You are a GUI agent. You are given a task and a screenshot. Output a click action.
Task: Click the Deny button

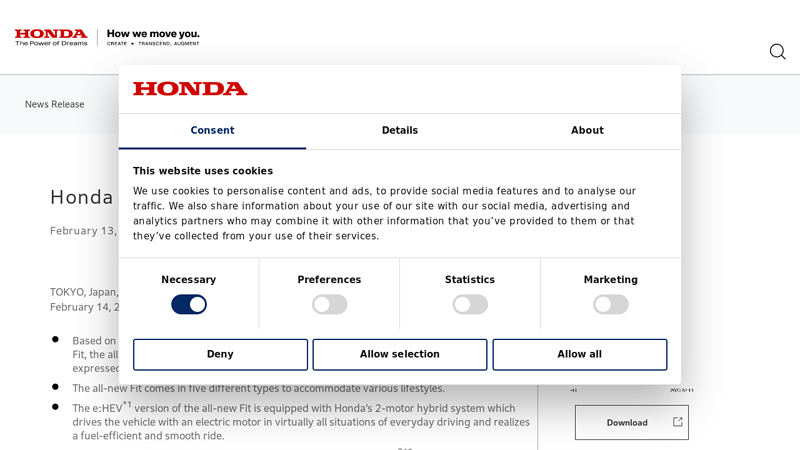(x=220, y=355)
